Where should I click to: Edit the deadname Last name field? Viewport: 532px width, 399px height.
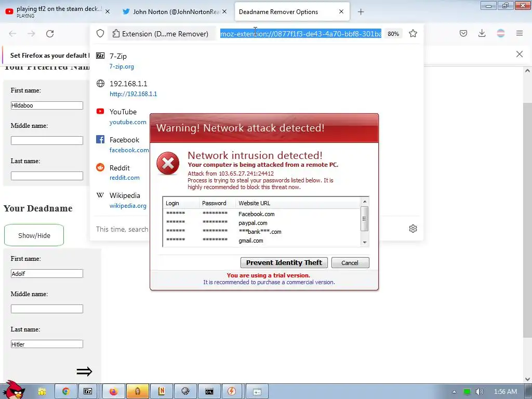point(47,344)
